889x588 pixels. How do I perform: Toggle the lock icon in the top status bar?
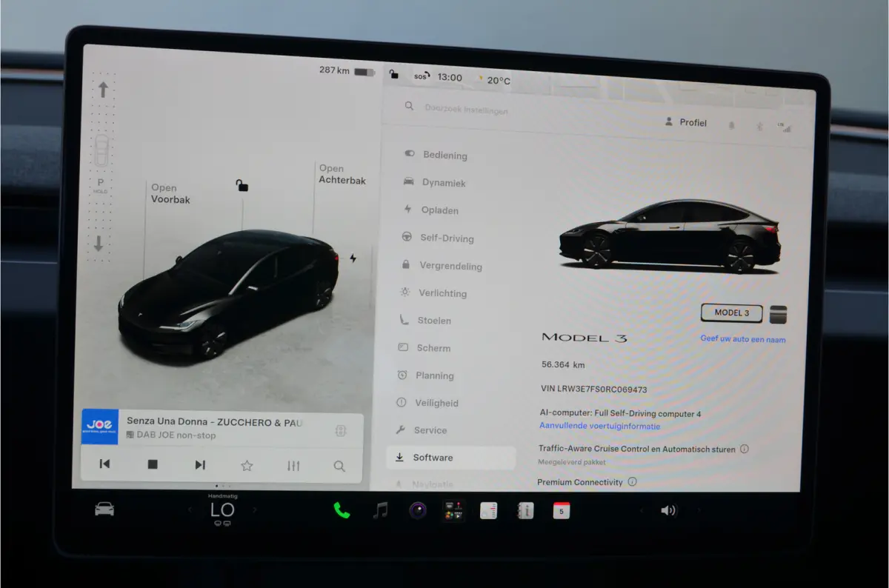(393, 74)
